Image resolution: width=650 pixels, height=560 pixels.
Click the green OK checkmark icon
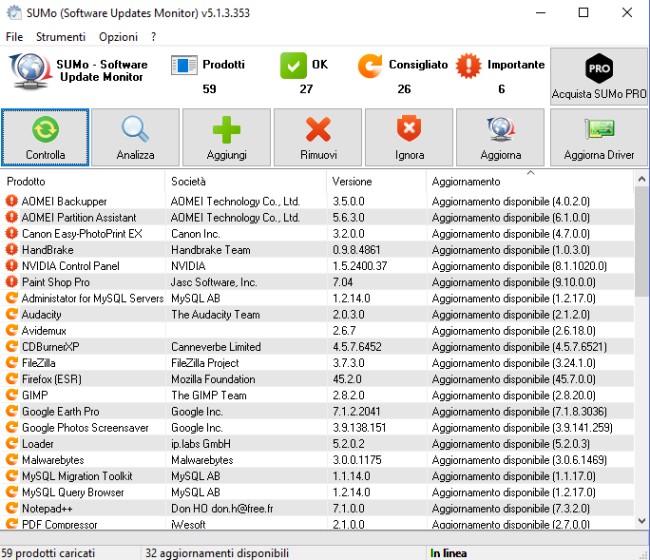tap(293, 65)
